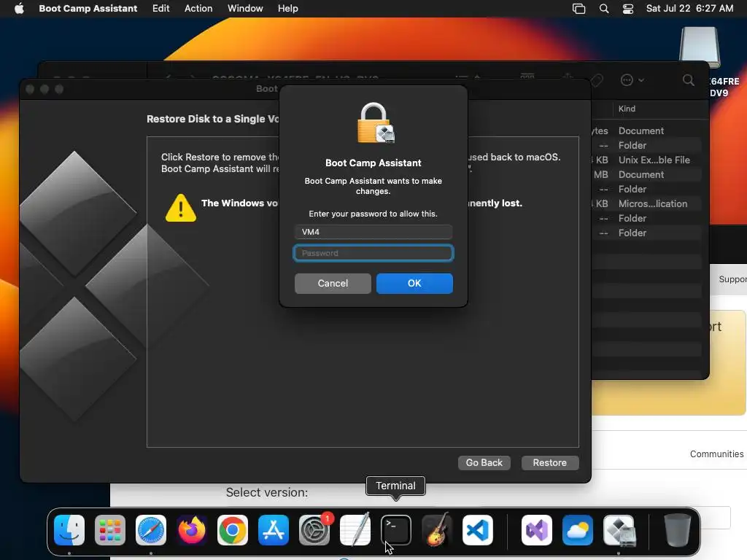Launch Safari from the Dock

pos(151,530)
